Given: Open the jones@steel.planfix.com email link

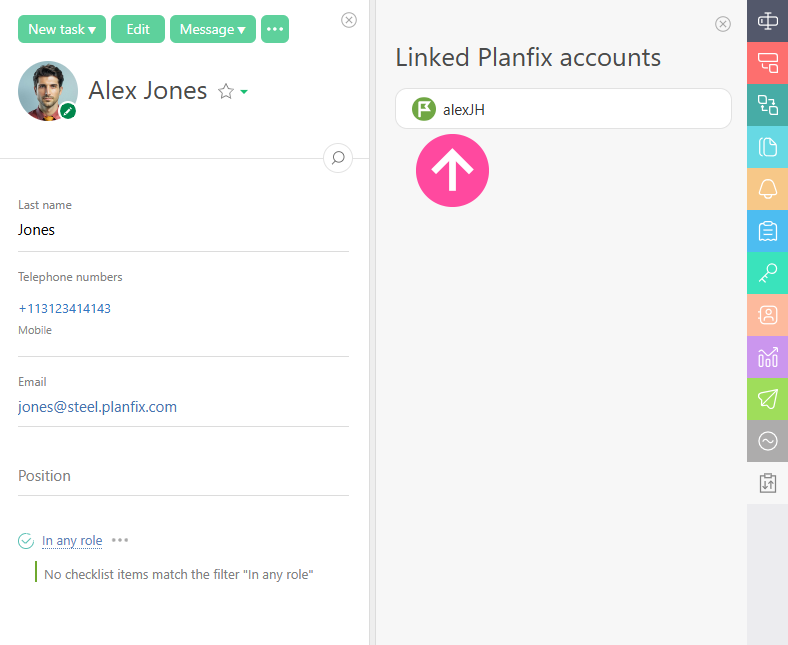Looking at the screenshot, I should pyautogui.click(x=97, y=407).
